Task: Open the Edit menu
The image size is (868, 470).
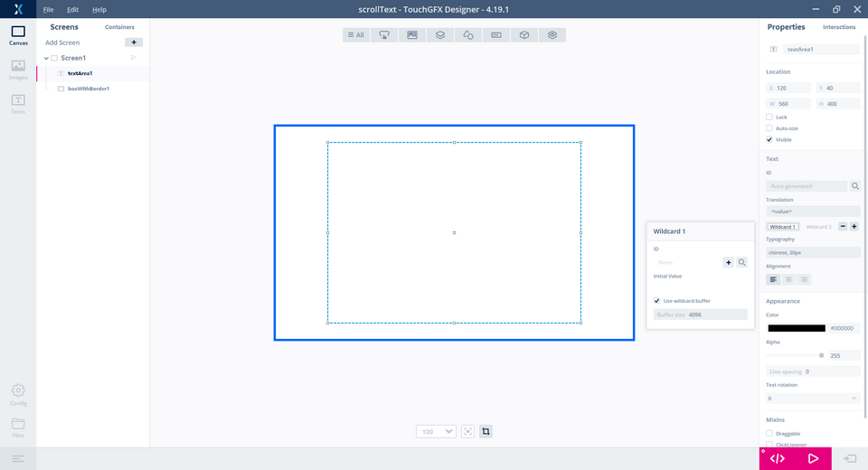Action: pyautogui.click(x=72, y=9)
